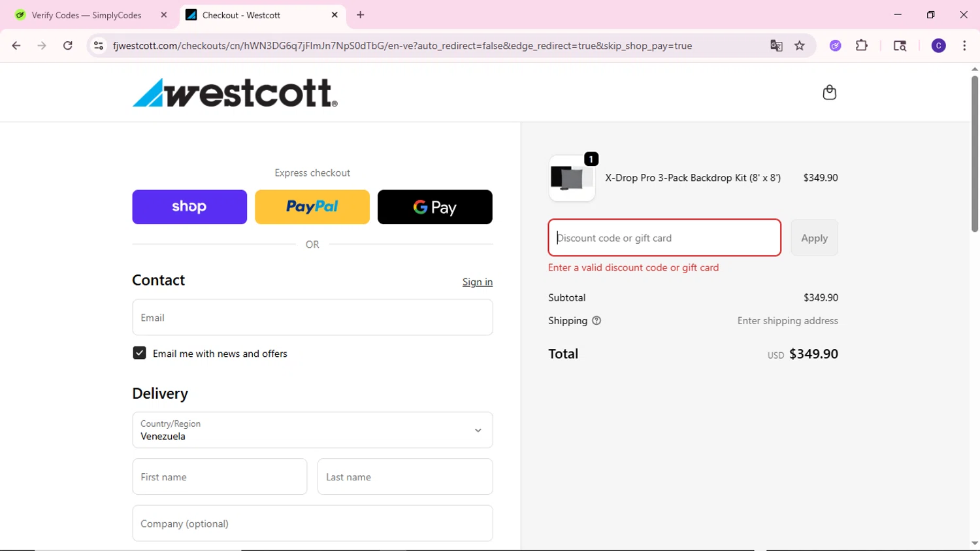Open the purple extension icon in the toolbar
The width and height of the screenshot is (980, 551).
pyautogui.click(x=836, y=46)
